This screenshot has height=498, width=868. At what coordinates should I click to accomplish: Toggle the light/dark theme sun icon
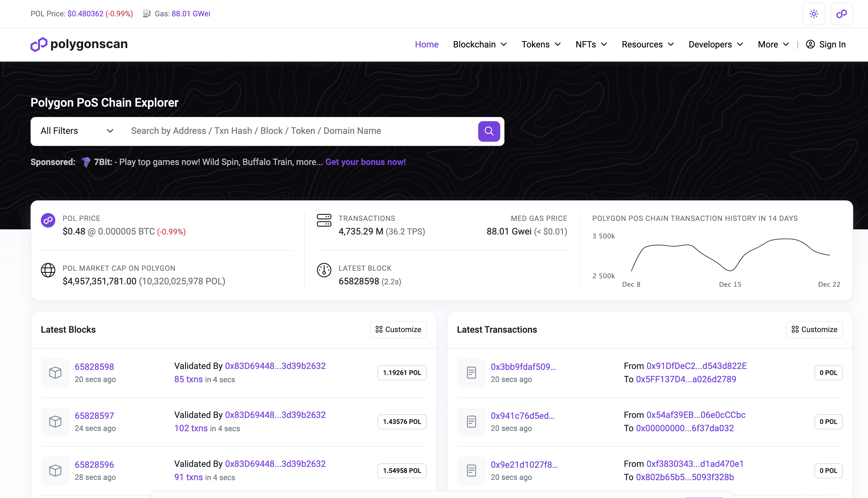coord(814,14)
